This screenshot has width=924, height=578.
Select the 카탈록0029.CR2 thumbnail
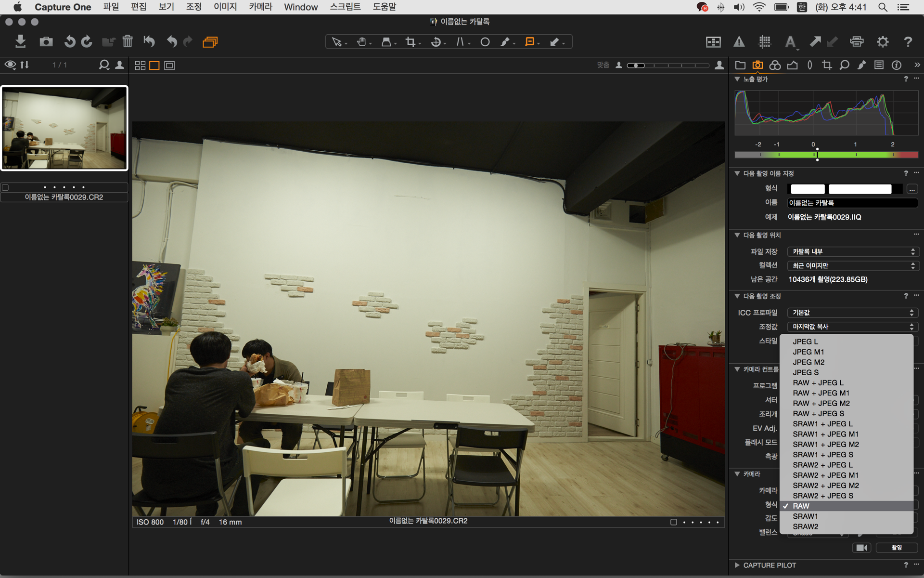pos(64,128)
